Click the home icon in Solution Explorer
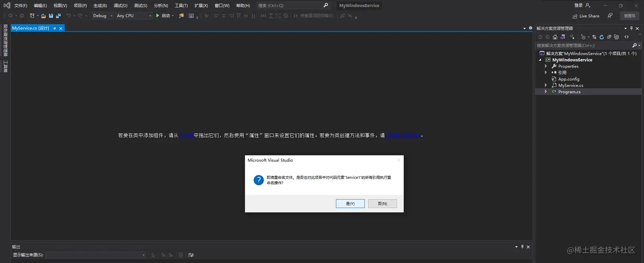This screenshot has width=644, height=263. pyautogui.click(x=555, y=37)
